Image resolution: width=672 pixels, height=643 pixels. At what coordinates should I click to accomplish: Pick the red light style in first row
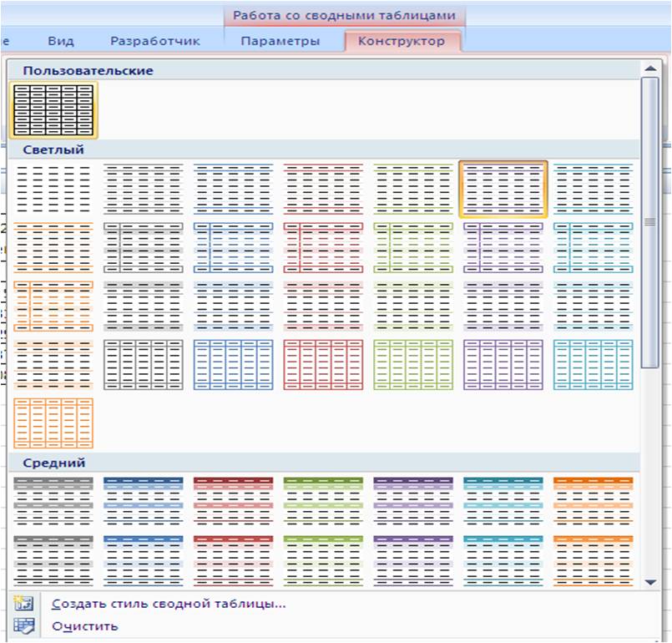coord(323,189)
